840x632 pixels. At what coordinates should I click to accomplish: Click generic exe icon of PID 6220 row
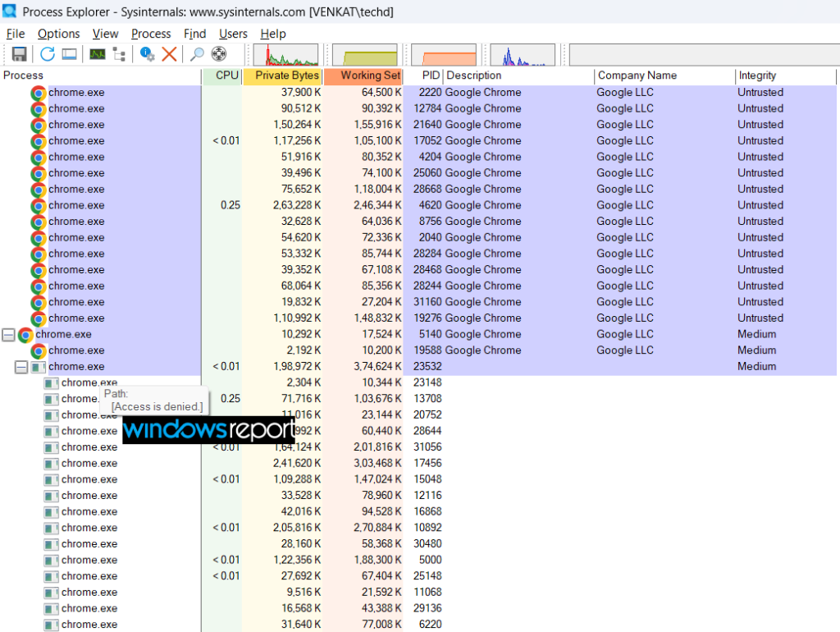click(51, 625)
